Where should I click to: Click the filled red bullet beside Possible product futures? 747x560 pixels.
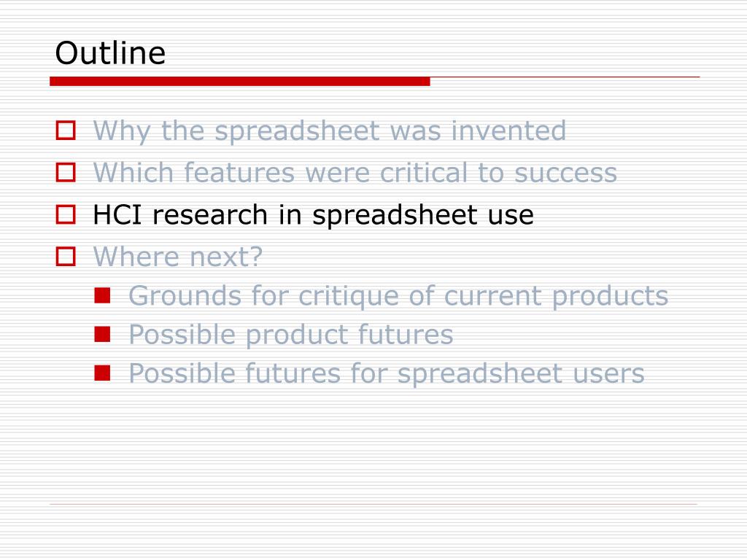102,334
